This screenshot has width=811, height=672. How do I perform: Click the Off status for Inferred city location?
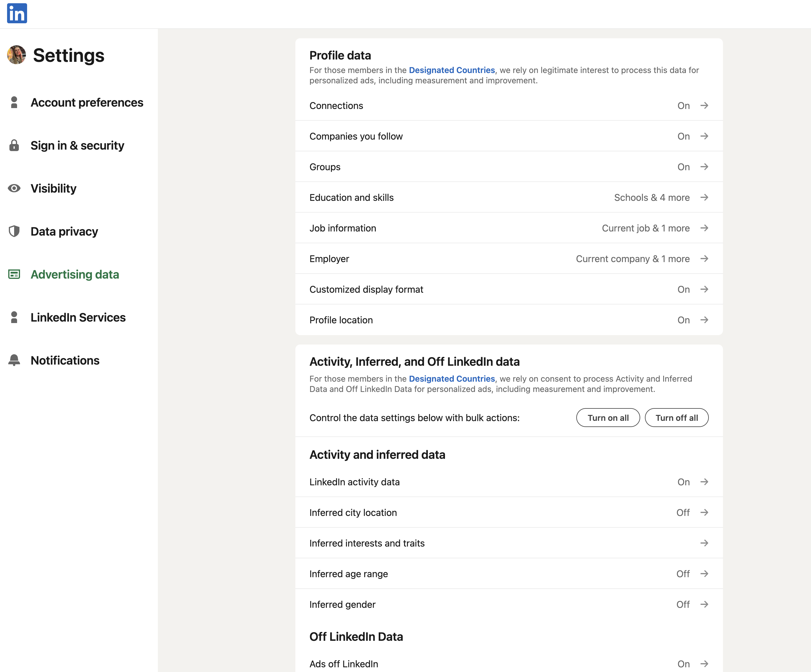click(683, 512)
